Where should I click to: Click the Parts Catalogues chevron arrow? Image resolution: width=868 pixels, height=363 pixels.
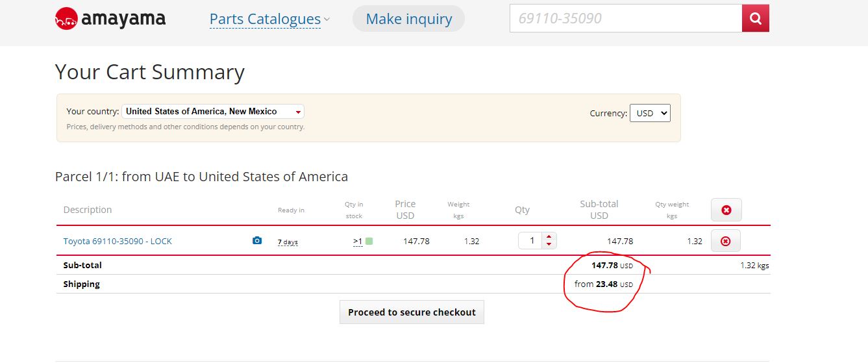[x=327, y=19]
